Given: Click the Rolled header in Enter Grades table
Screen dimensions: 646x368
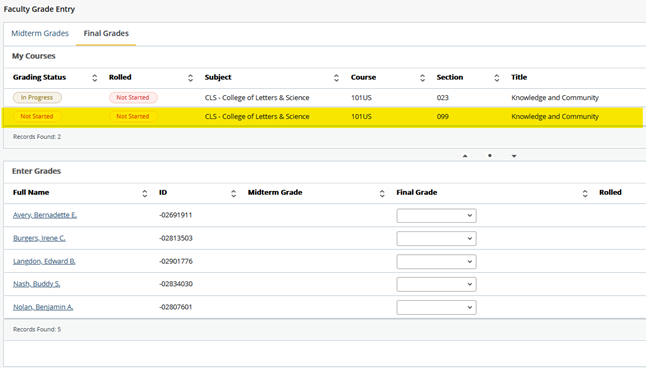Looking at the screenshot, I should [610, 192].
